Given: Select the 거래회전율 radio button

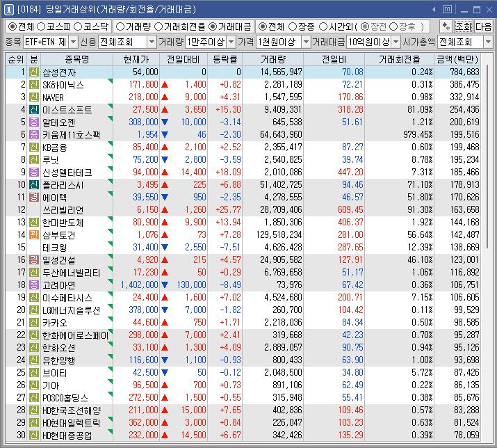Looking at the screenshot, I should (158, 26).
